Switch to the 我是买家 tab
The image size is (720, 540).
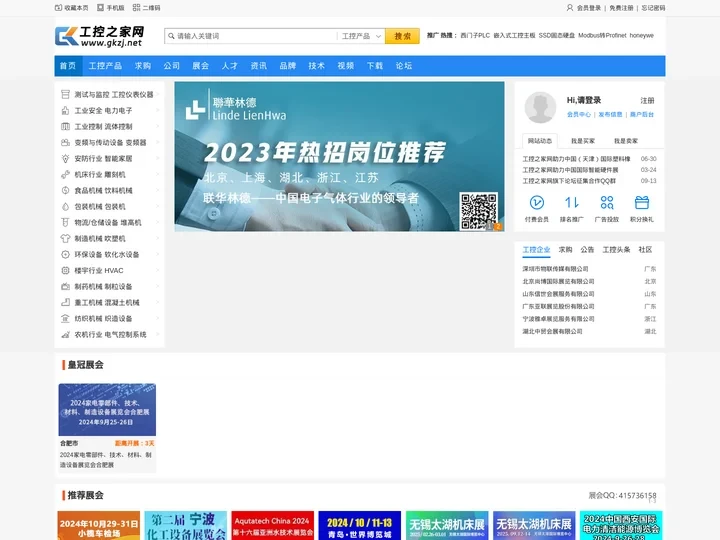coord(583,141)
